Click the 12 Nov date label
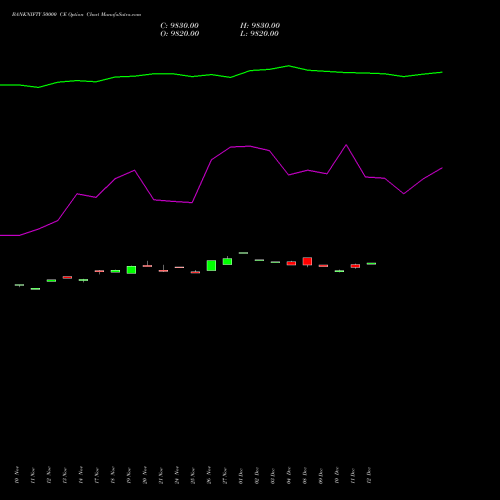 pos(49,475)
